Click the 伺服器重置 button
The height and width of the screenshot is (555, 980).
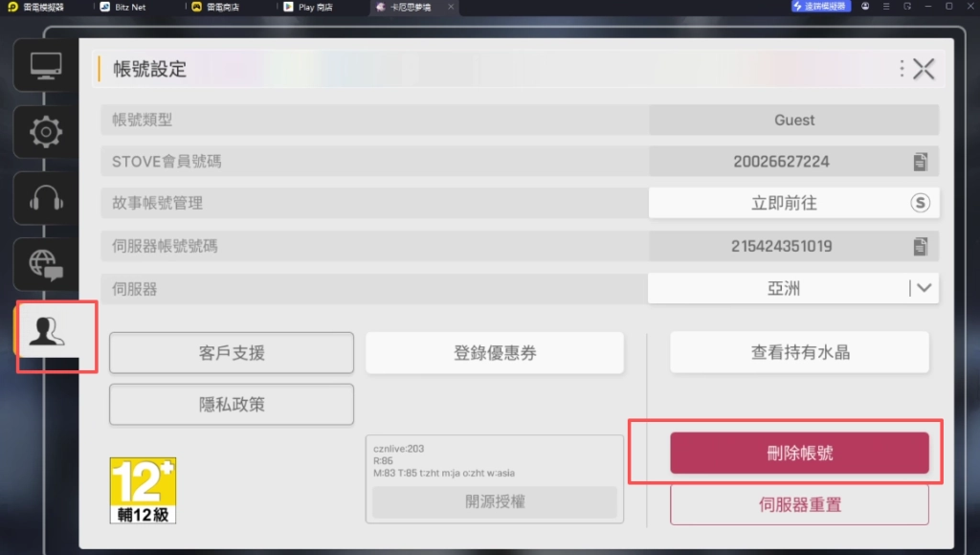click(x=799, y=504)
